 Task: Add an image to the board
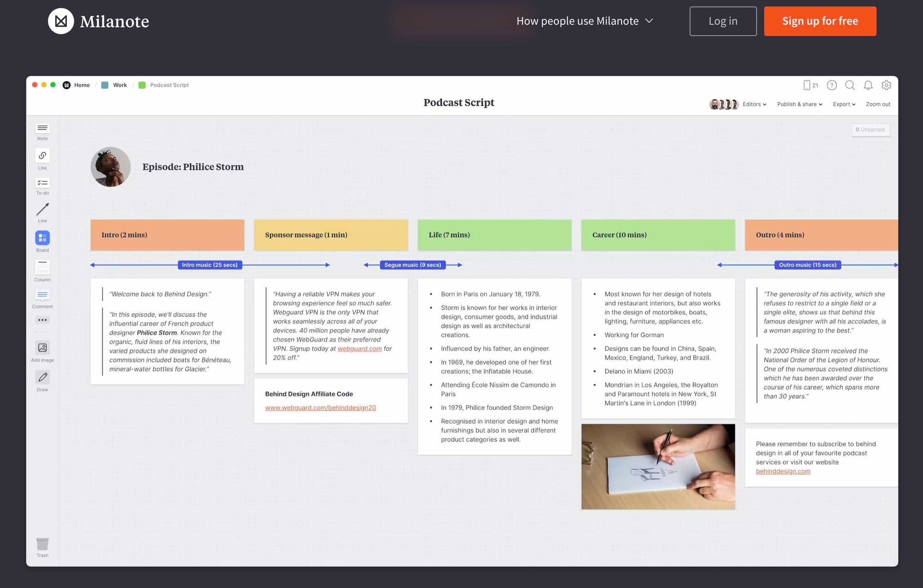pyautogui.click(x=42, y=348)
